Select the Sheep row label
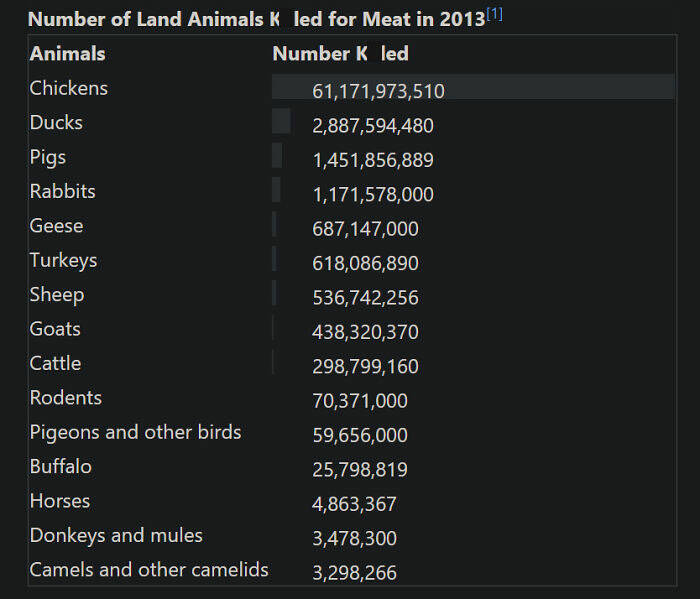Viewport: 700px width, 599px height. 57,295
